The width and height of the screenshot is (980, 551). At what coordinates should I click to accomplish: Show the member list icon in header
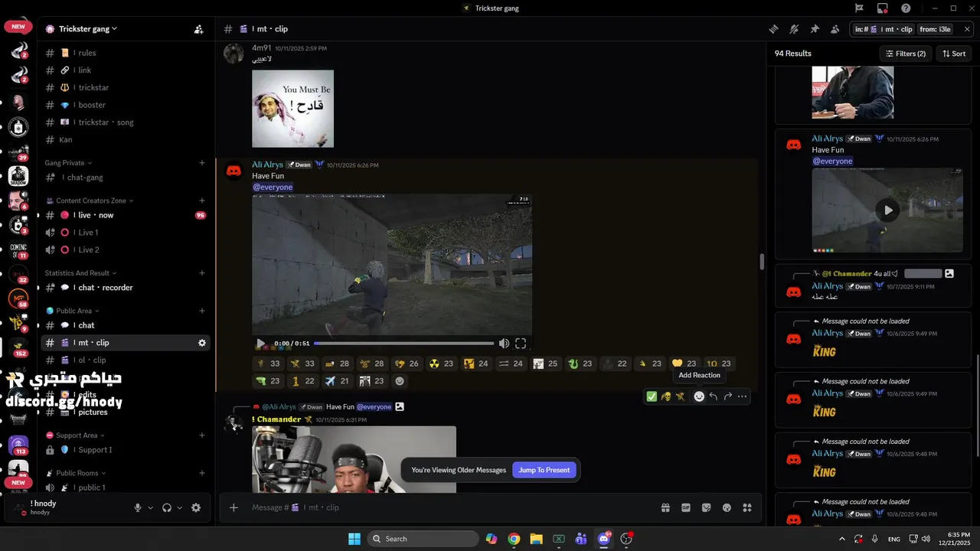[x=835, y=29]
